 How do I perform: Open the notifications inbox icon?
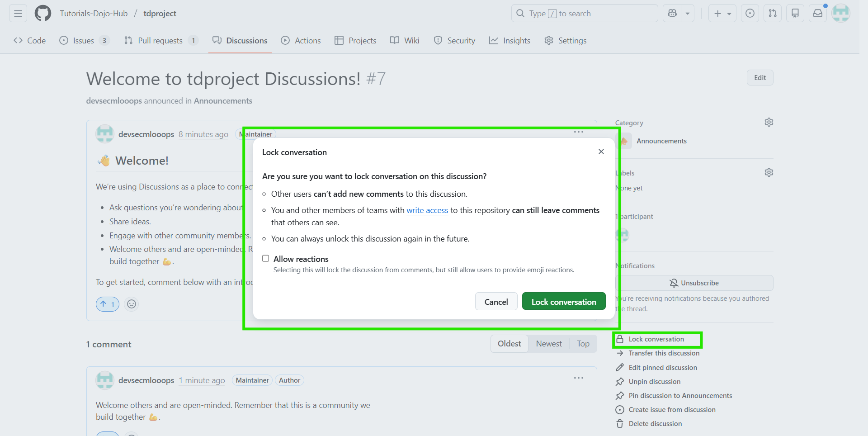tap(817, 13)
